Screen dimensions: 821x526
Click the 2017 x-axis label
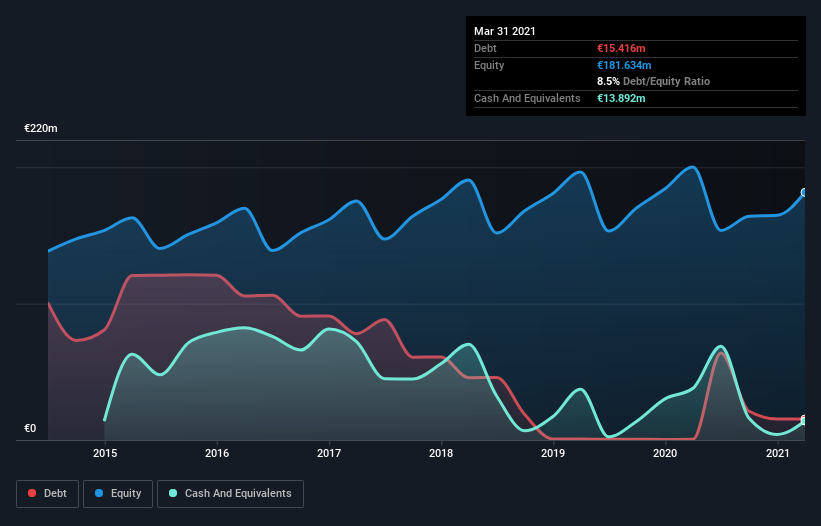329,453
